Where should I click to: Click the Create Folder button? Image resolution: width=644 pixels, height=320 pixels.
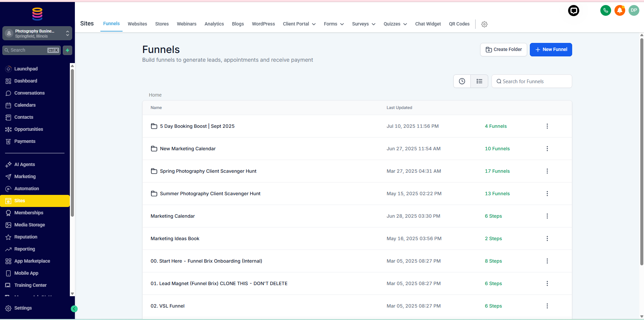[503, 50]
